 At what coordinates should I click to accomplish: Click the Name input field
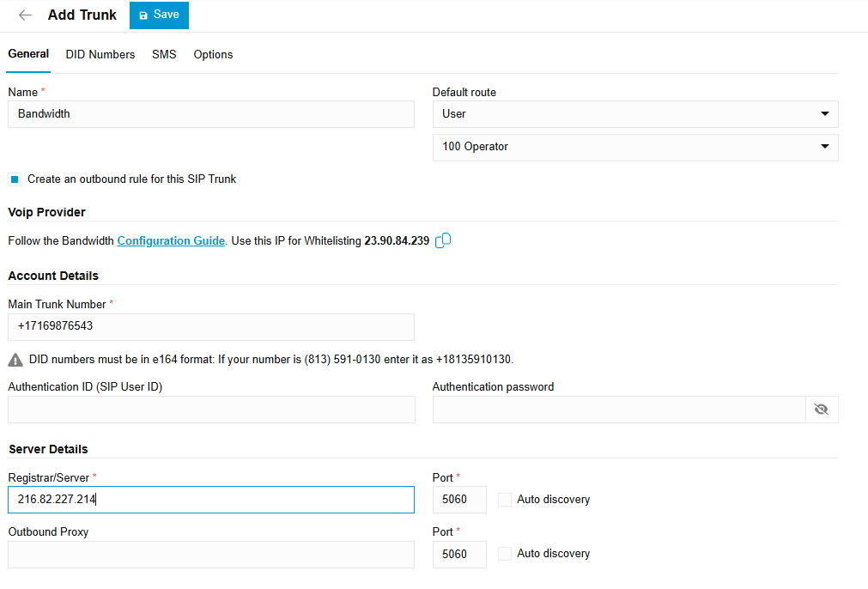click(x=211, y=114)
